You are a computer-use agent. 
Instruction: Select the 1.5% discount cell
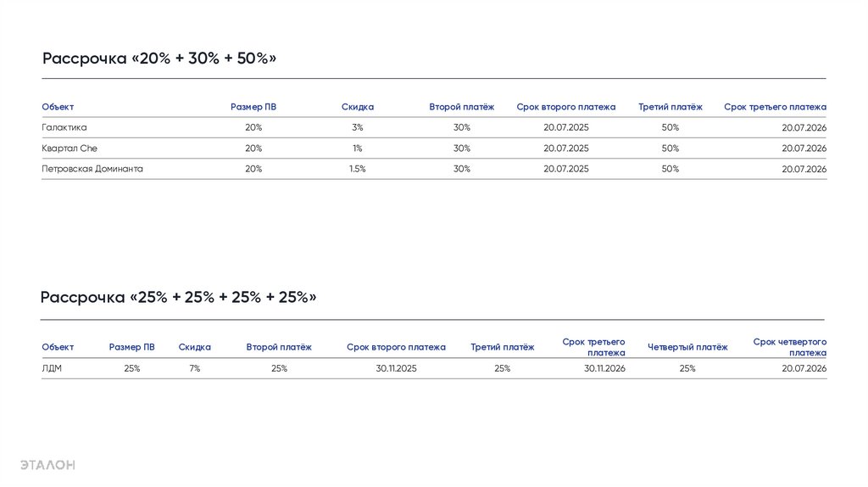click(357, 169)
